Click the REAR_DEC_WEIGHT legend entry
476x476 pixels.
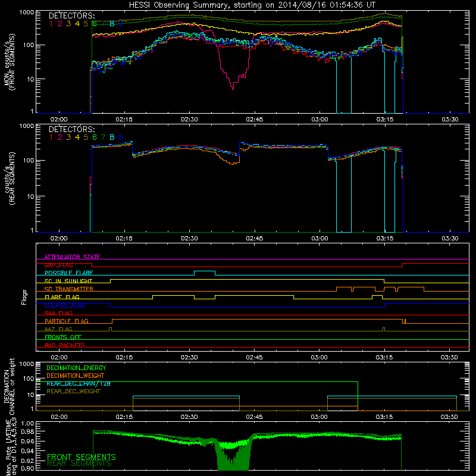pos(73,392)
